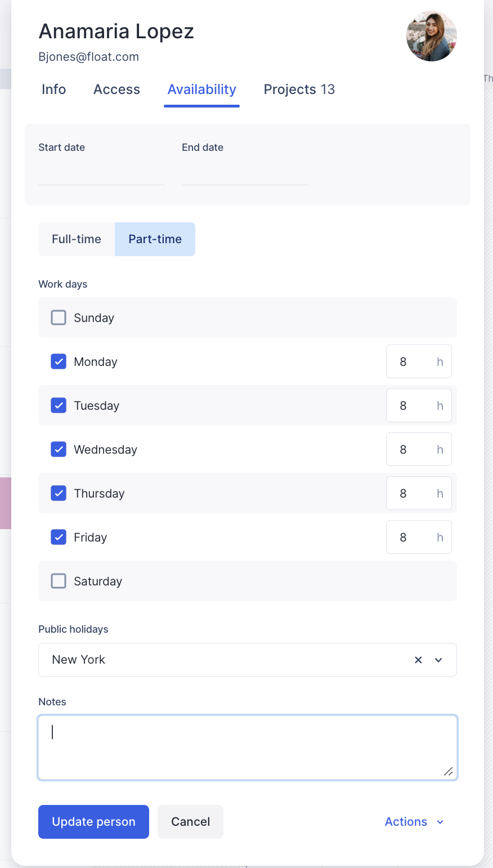Clear the New York holiday selection
Viewport: 493px width, 868px height.
pos(418,659)
